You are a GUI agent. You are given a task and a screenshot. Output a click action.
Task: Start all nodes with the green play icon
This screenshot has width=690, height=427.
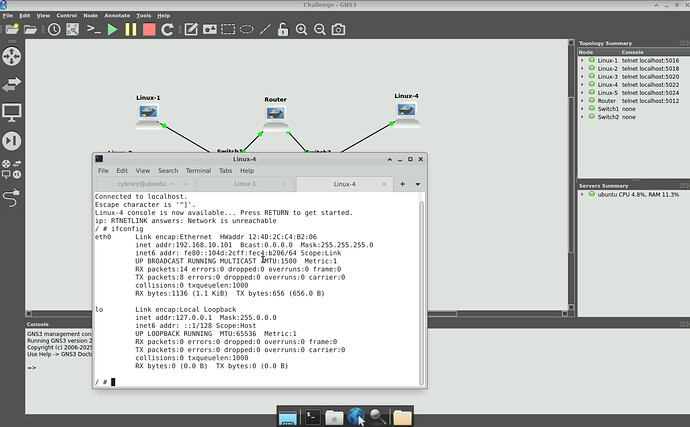[x=111, y=30]
